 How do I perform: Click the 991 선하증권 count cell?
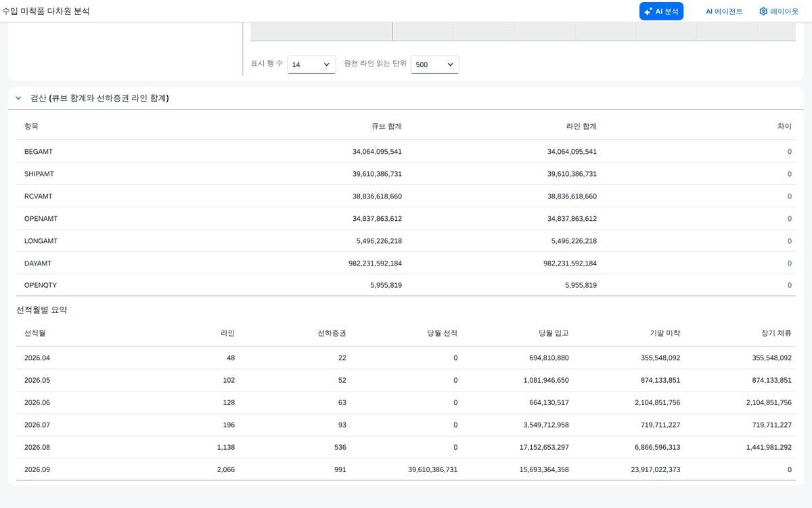pyautogui.click(x=339, y=469)
